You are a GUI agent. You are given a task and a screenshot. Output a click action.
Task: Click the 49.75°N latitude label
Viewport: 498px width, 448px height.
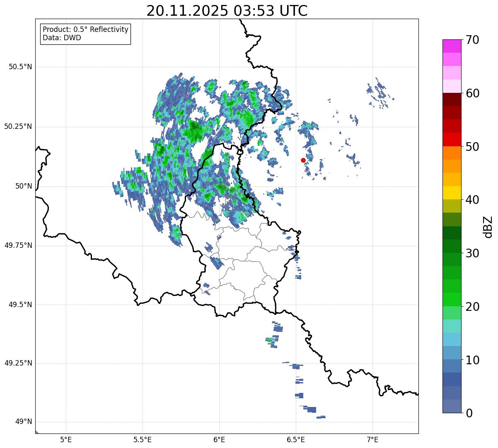[18, 245]
